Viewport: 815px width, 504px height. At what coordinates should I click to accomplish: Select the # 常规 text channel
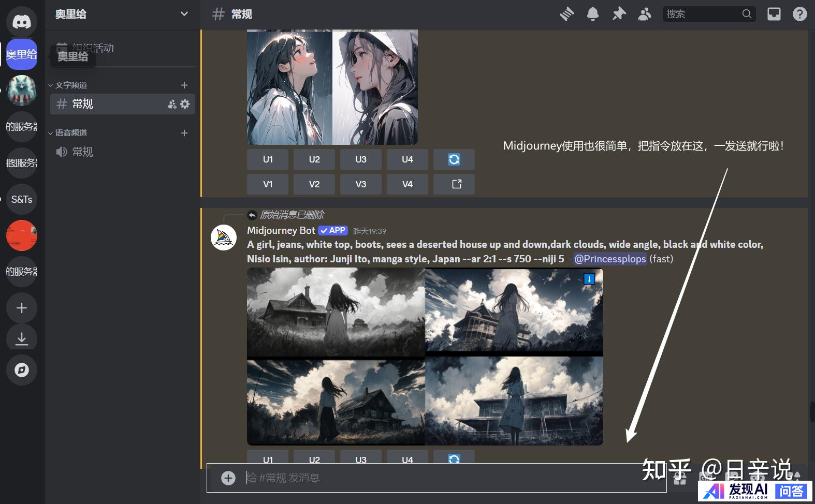click(123, 104)
